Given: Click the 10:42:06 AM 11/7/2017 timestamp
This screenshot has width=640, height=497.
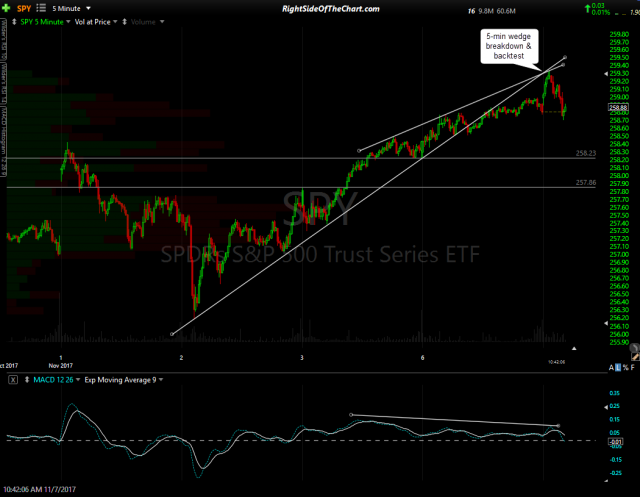Looking at the screenshot, I should [x=40, y=489].
